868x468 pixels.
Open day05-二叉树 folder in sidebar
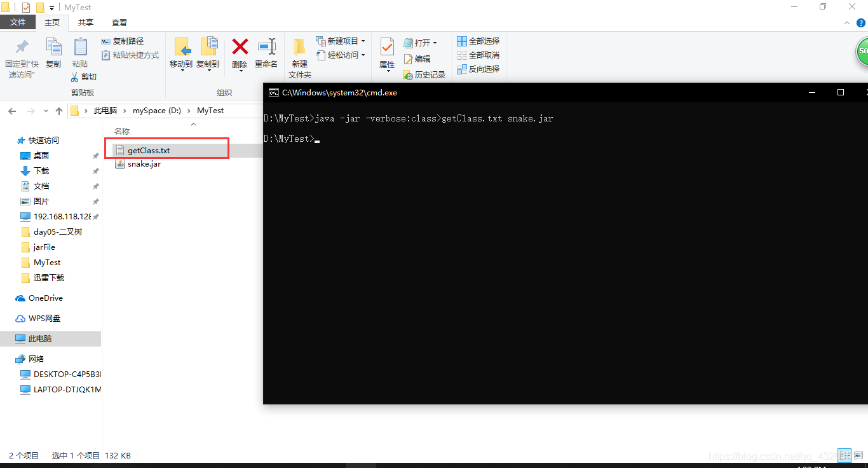[58, 232]
